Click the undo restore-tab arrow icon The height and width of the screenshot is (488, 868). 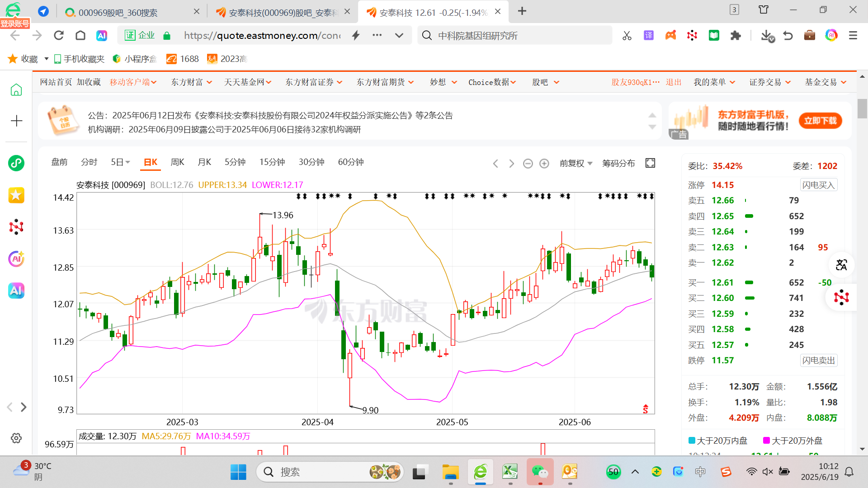click(788, 35)
